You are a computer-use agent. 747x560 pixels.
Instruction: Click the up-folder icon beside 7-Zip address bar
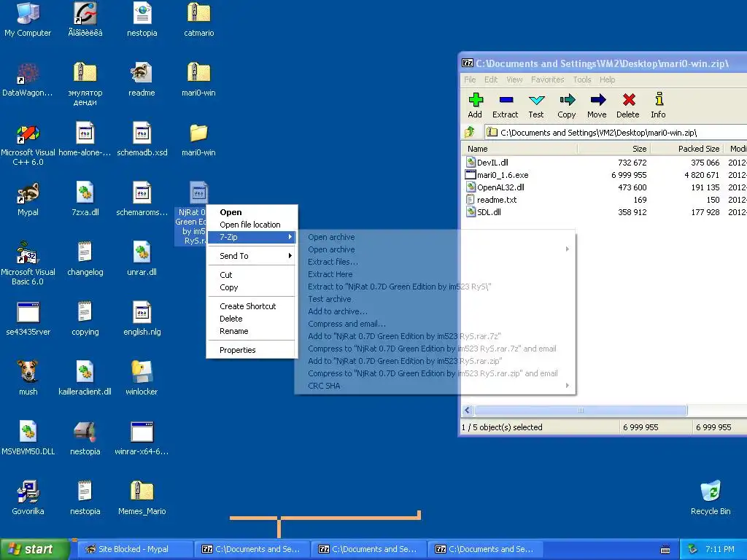(x=470, y=132)
